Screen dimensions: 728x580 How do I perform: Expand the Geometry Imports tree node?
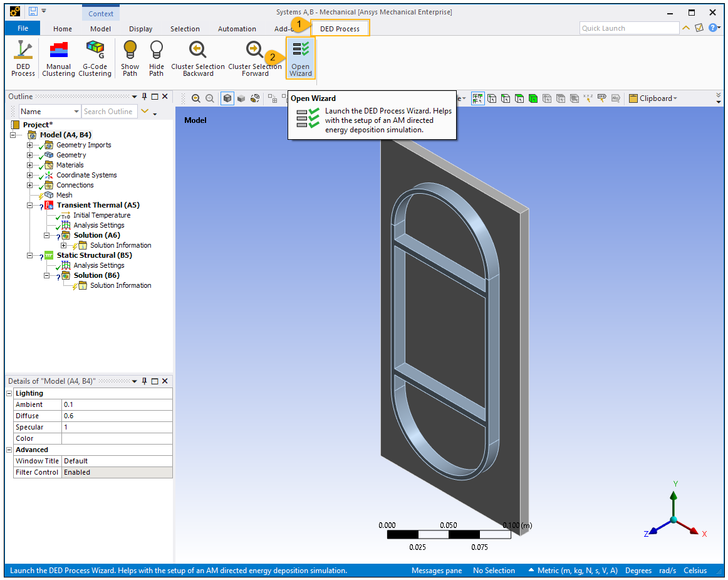click(x=29, y=145)
